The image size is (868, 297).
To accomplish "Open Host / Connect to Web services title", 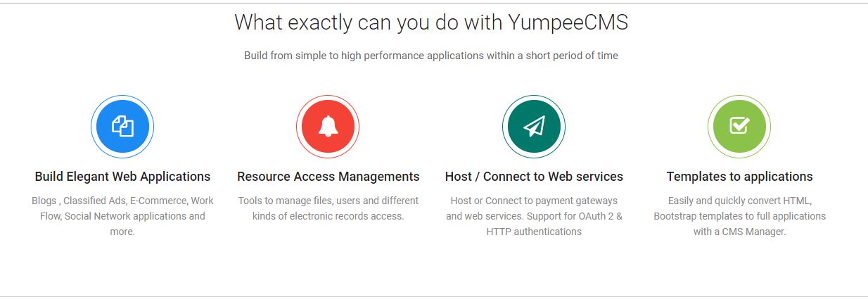I will coord(534,177).
